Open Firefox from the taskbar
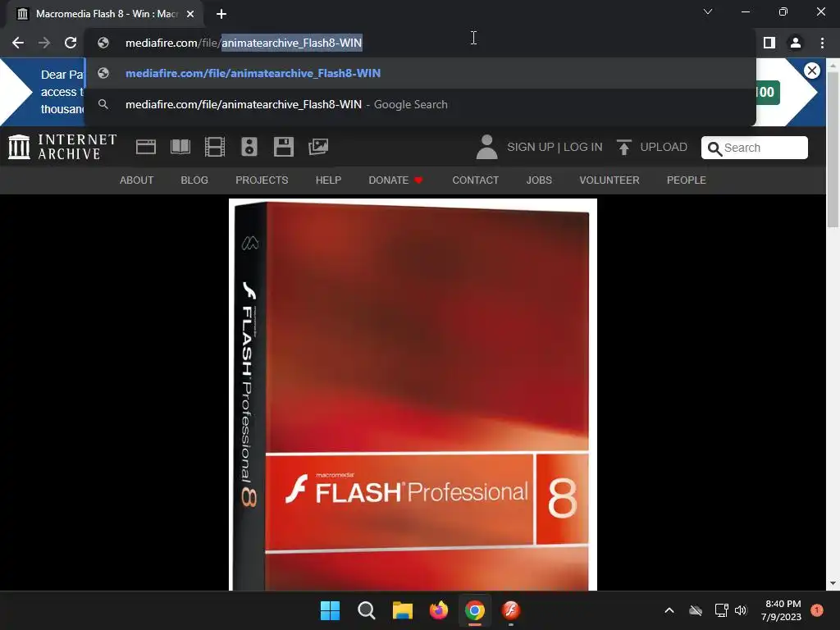The height and width of the screenshot is (630, 840). (439, 610)
